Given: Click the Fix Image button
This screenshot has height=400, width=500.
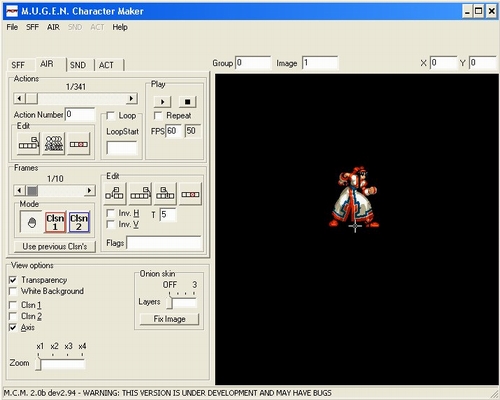Looking at the screenshot, I should (169, 319).
